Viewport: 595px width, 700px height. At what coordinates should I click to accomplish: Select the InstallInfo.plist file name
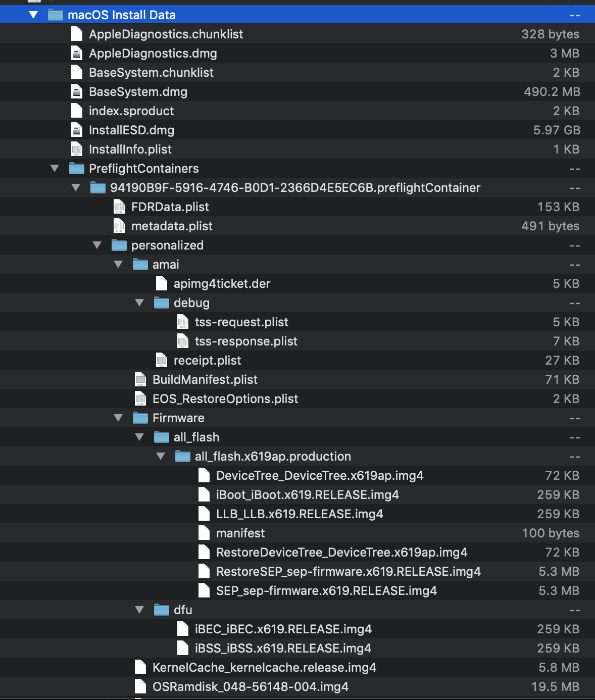130,149
